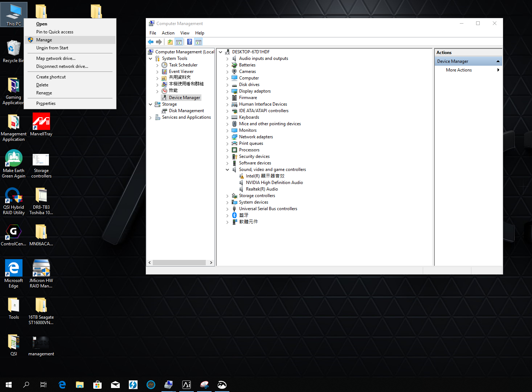Collapse the Device Manager actions section
This screenshot has height=392, width=532.
(x=498, y=61)
